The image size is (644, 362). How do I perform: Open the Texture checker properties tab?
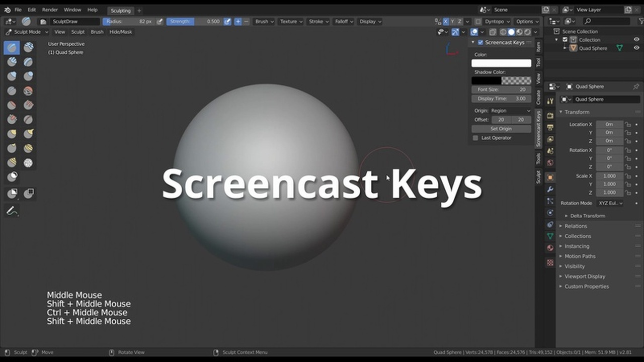pyautogui.click(x=550, y=262)
